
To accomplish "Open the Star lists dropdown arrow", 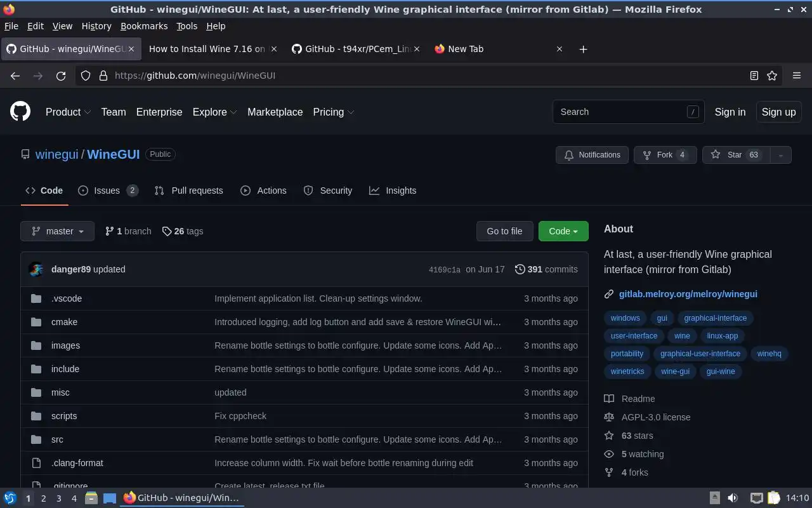I will 781,155.
